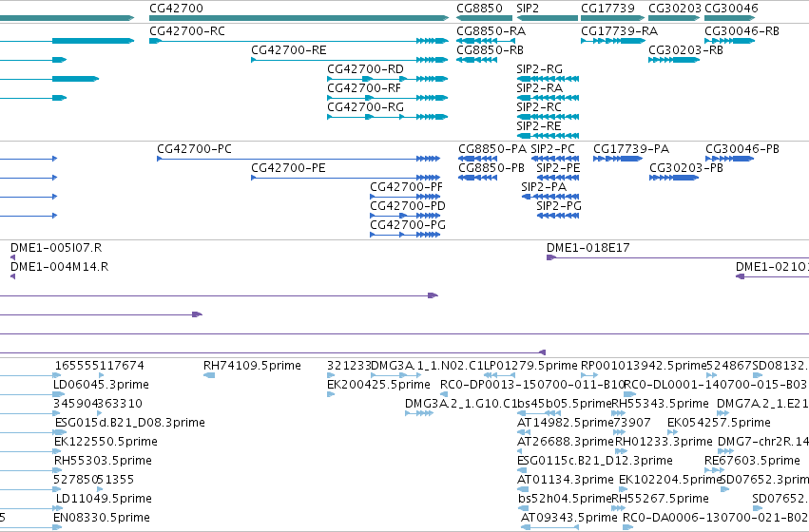This screenshot has height=532, width=809.
Task: Click protein SIP2-PE
Action: tap(558, 178)
